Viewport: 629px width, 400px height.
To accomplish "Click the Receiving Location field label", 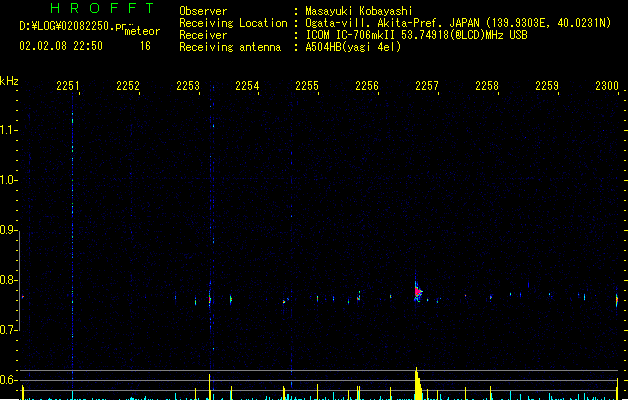I will pyautogui.click(x=233, y=23).
